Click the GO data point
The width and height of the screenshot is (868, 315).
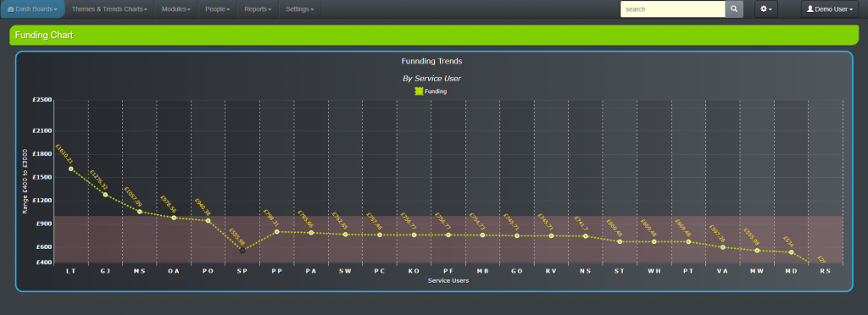517,236
